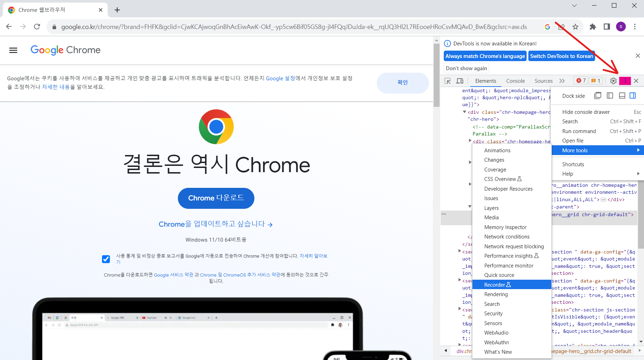The height and width of the screenshot is (360, 644).
Task: Click Switch DevTools to Korean button
Action: point(562,56)
